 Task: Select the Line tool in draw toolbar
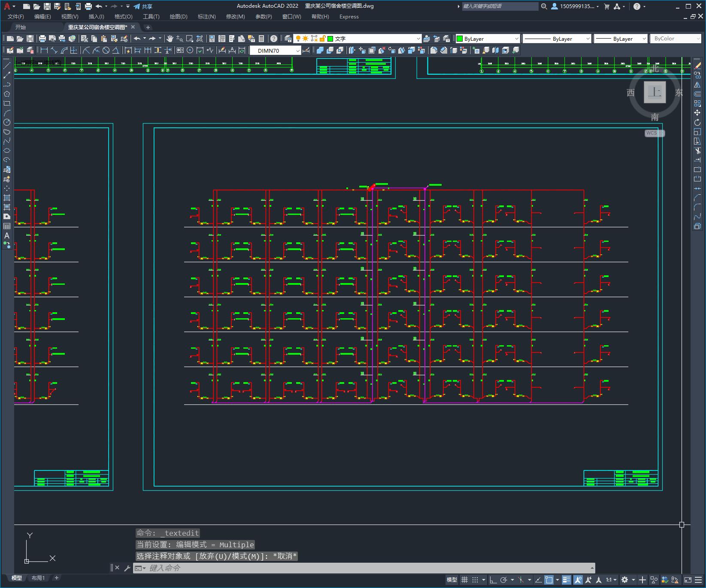click(7, 66)
